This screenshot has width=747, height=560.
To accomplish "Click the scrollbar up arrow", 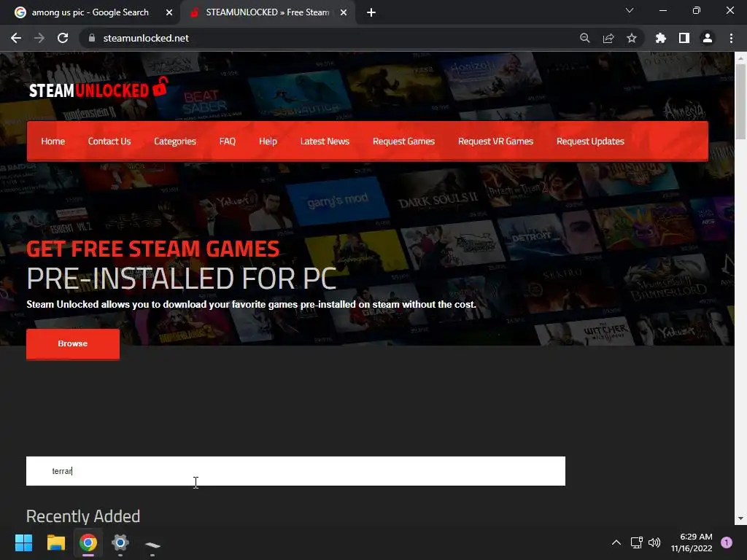I will (740, 58).
